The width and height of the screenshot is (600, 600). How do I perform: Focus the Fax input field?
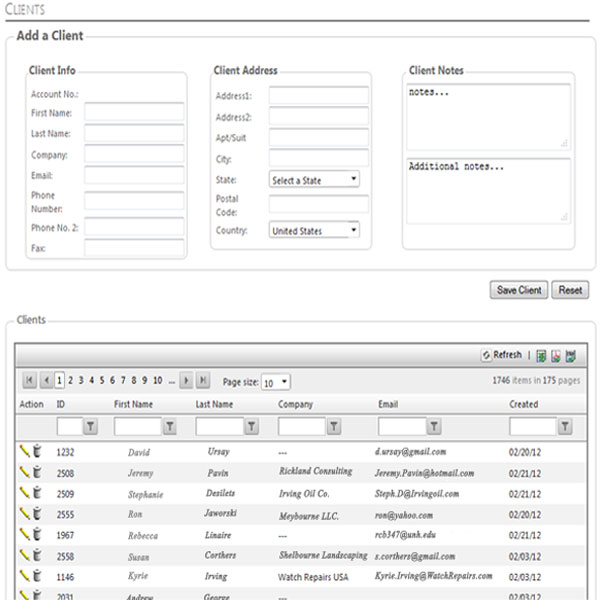tap(134, 248)
